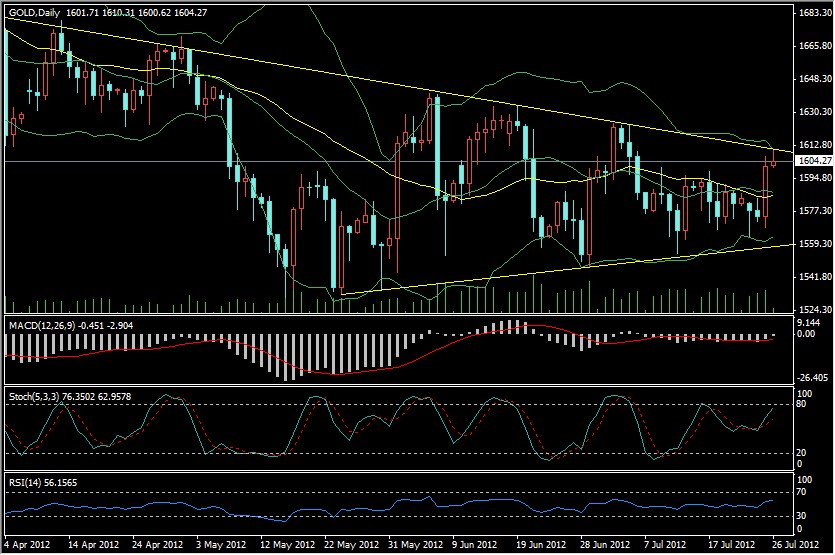The width and height of the screenshot is (835, 555).
Task: Click the RSI 30 level label
Action: click(801, 516)
